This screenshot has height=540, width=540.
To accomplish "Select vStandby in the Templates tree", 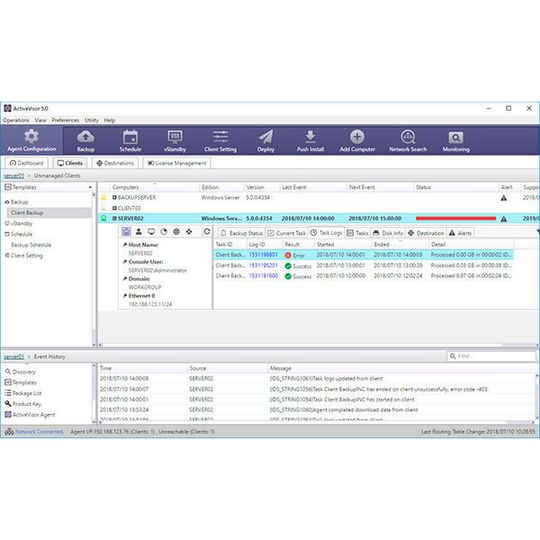I will 21,224.
